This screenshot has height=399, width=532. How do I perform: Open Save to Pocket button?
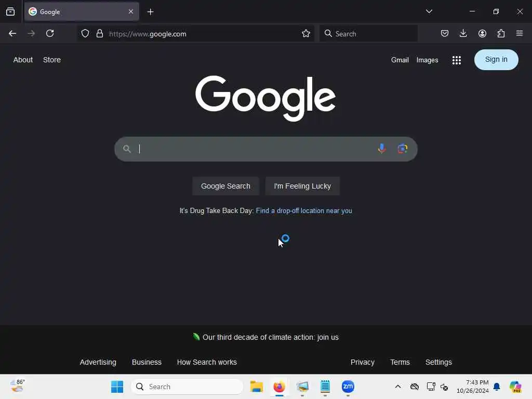pos(445,33)
